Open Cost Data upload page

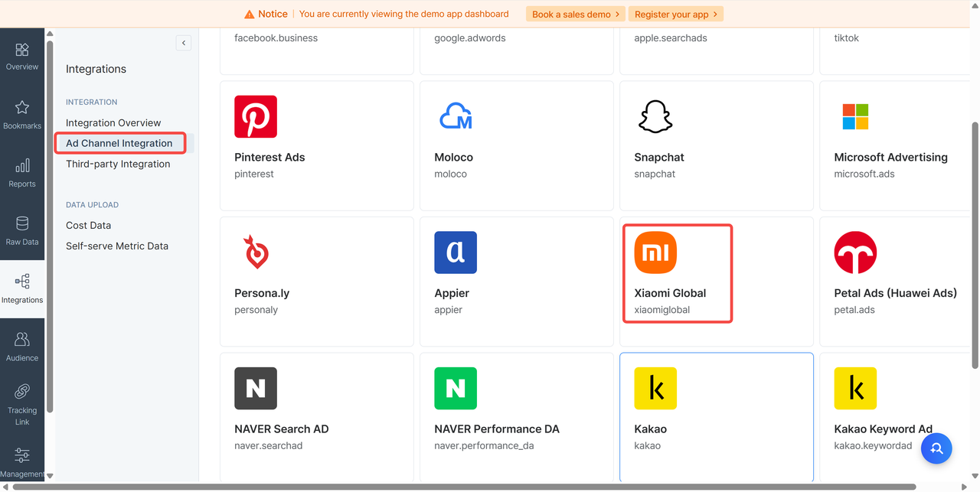tap(89, 225)
